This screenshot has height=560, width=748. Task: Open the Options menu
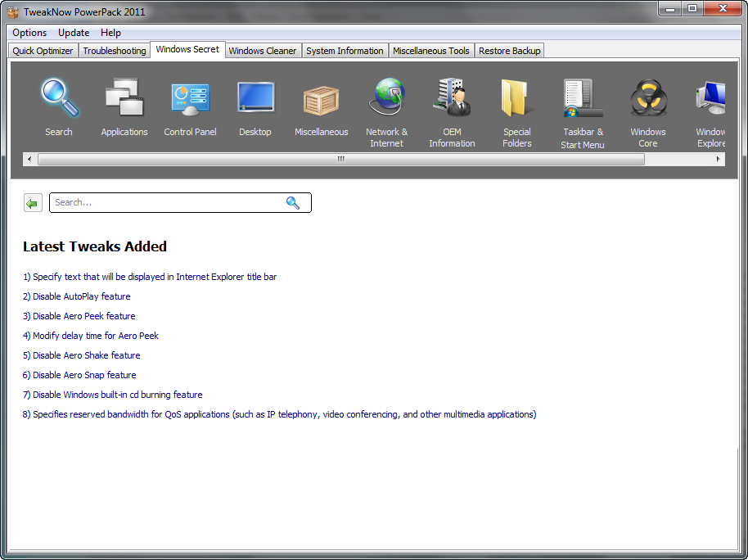pos(29,33)
